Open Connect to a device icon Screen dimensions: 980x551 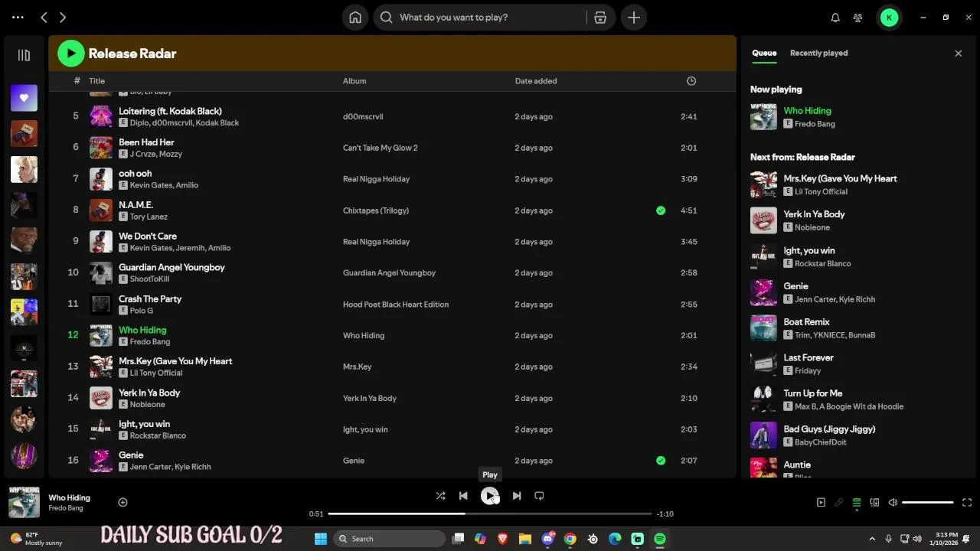(875, 503)
